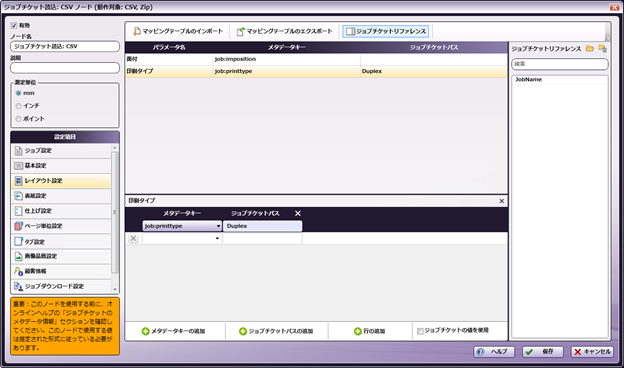Click the パラメータ名 column header
This screenshot has width=624, height=368.
[169, 47]
